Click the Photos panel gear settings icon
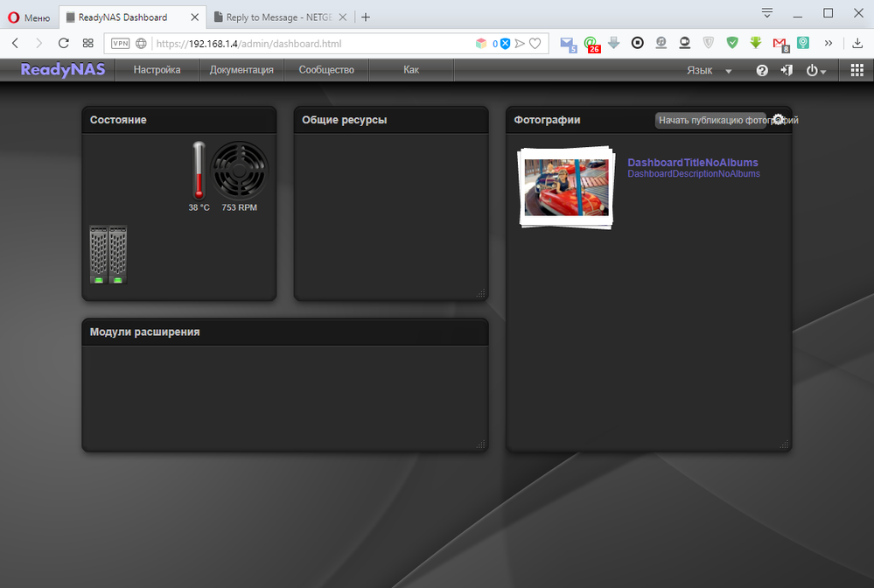 [x=778, y=119]
